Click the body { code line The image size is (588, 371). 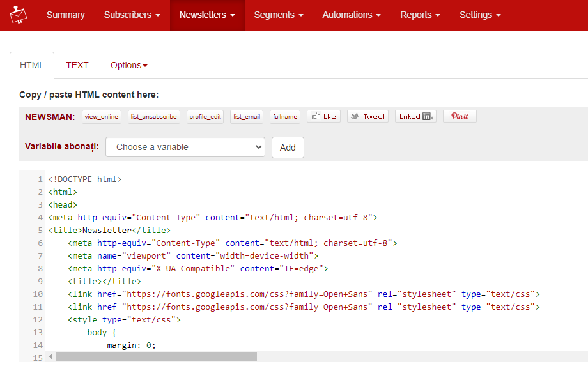click(x=102, y=333)
